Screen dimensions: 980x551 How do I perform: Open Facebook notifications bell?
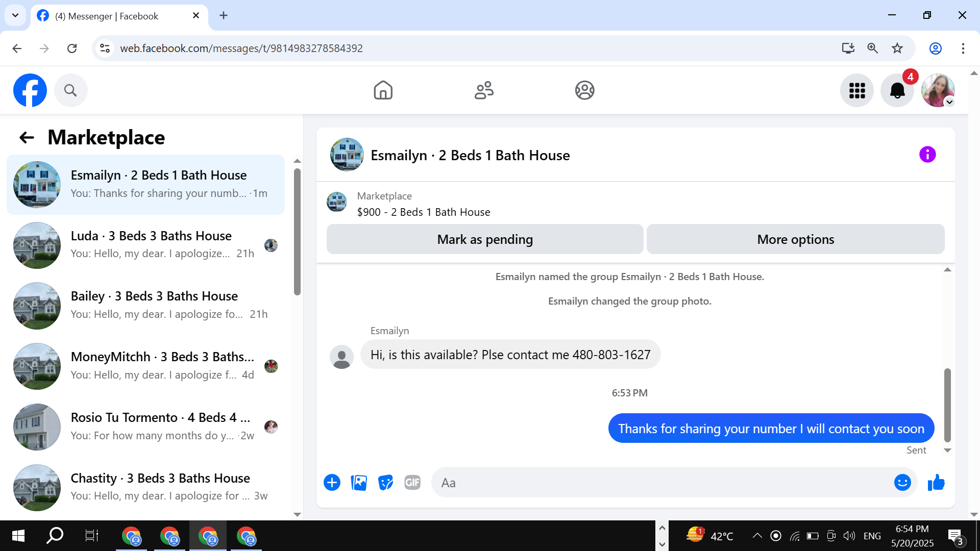897,91
